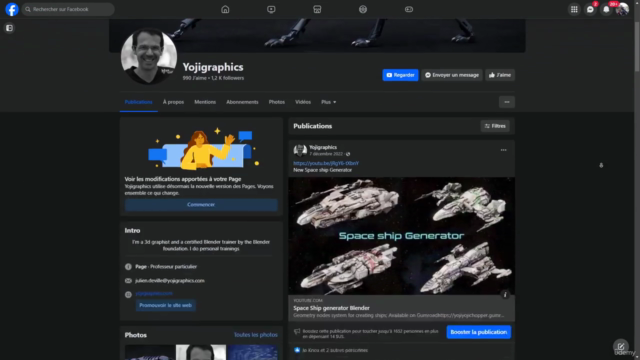Open the post options three-dot menu

(503, 150)
